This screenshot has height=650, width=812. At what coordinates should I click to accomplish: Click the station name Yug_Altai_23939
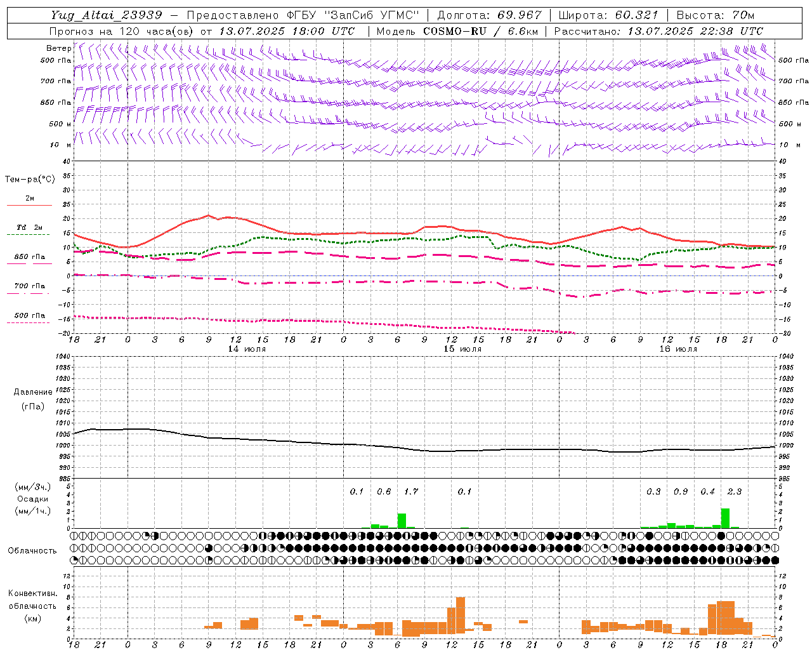(x=107, y=15)
